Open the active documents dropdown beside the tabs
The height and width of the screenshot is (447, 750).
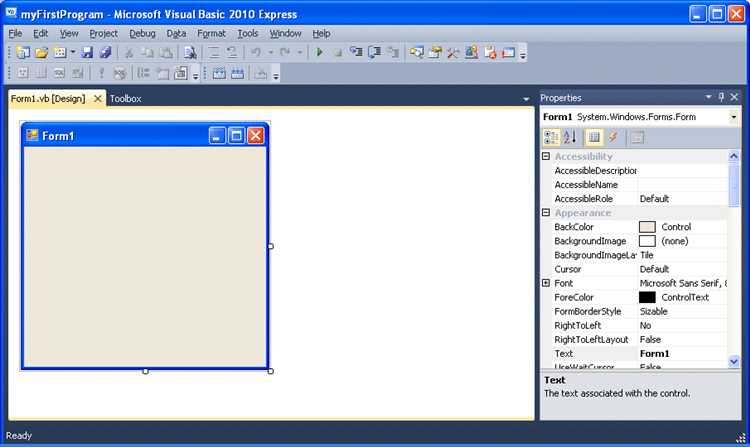point(526,99)
